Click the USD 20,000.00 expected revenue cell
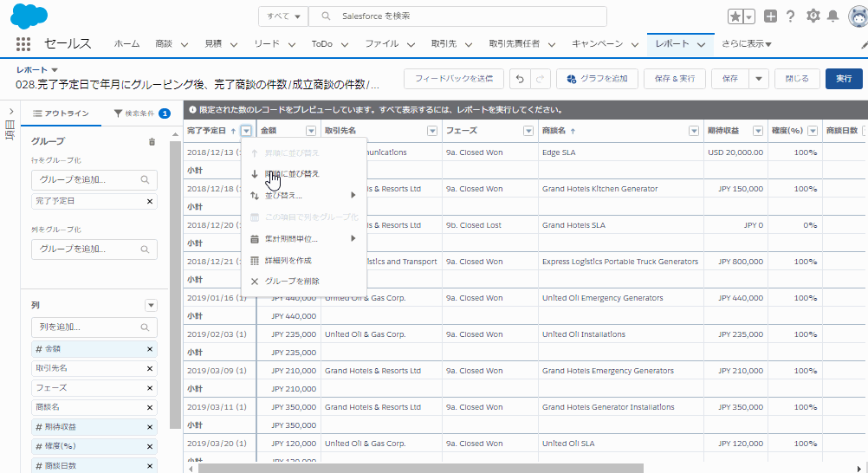Image resolution: width=868 pixels, height=473 pixels. (x=735, y=152)
